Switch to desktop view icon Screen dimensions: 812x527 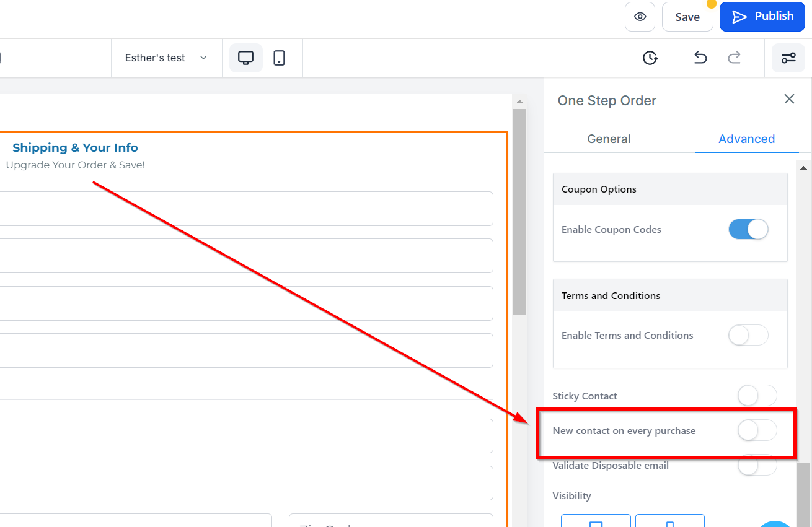pos(246,58)
